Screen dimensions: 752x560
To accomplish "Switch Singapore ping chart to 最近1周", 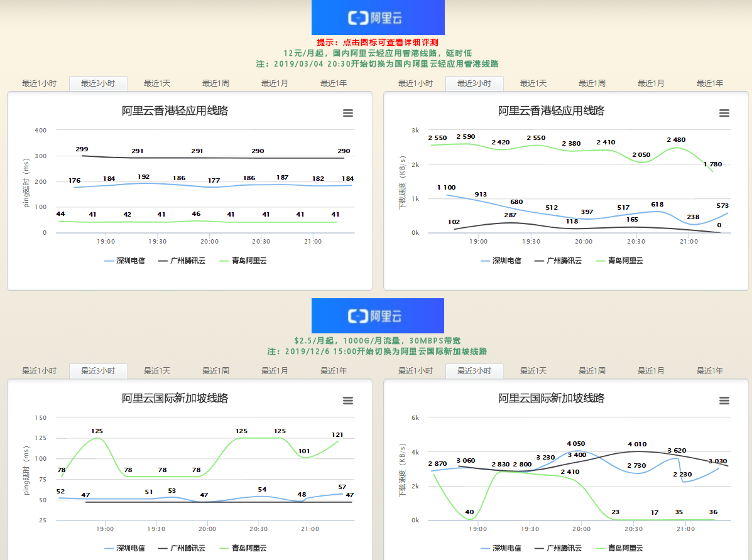I will (x=216, y=371).
